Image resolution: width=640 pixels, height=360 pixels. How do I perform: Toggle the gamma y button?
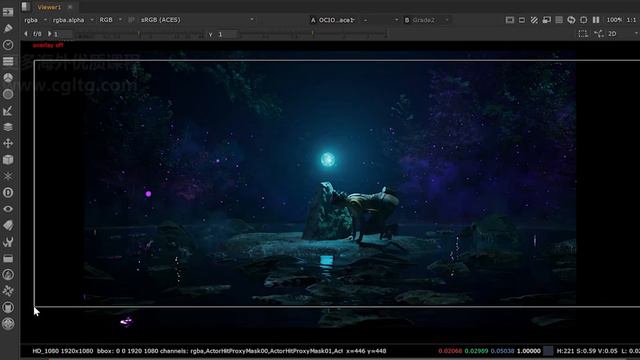(x=210, y=34)
